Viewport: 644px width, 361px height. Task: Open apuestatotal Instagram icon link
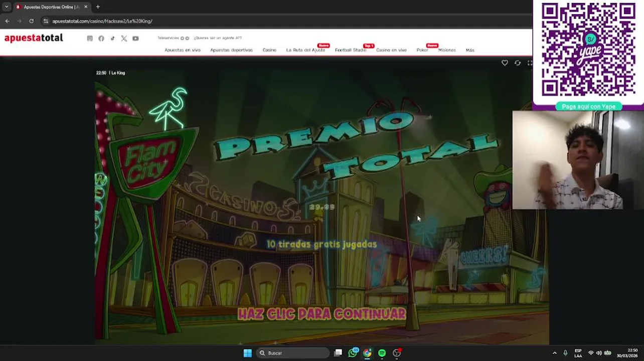(x=90, y=39)
